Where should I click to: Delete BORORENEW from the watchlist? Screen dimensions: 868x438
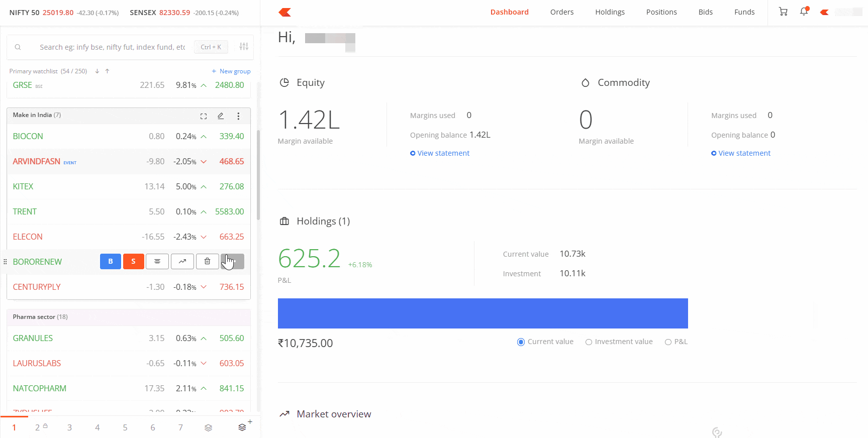[x=207, y=262]
